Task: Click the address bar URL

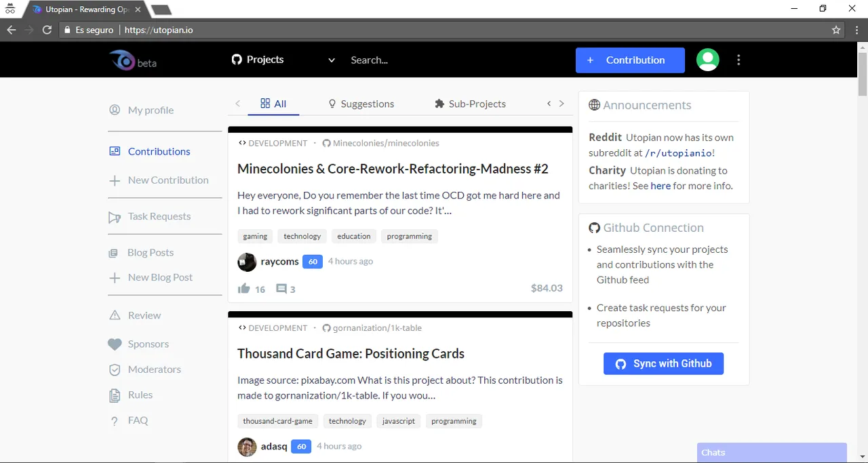Action: point(159,30)
